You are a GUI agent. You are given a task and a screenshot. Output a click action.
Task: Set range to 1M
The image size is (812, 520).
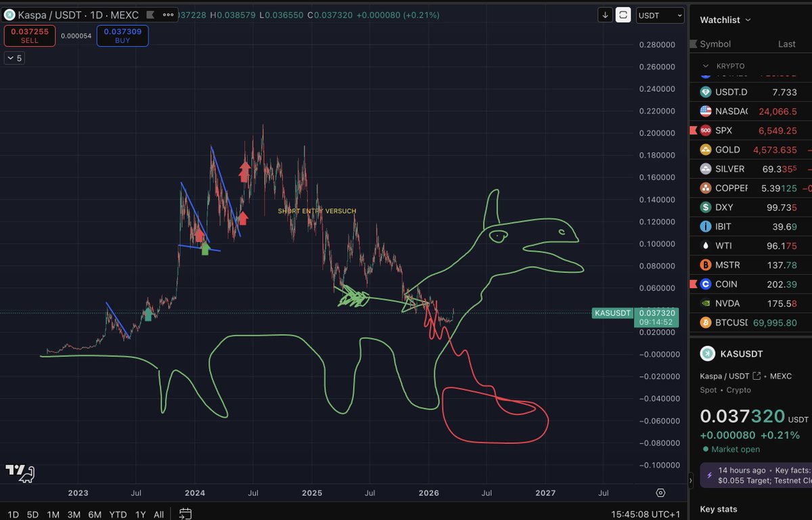(53, 514)
